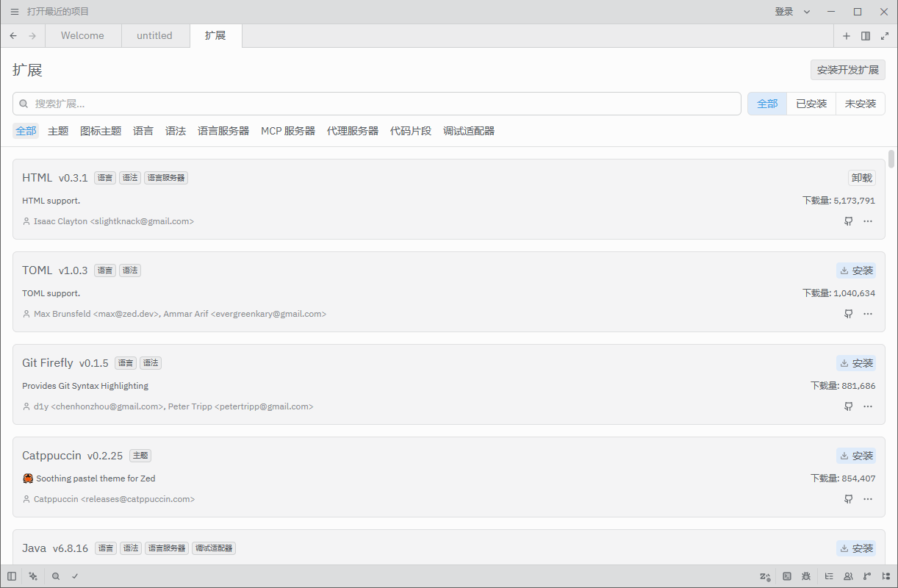Switch to the untitled tab
898x588 pixels.
pos(154,35)
